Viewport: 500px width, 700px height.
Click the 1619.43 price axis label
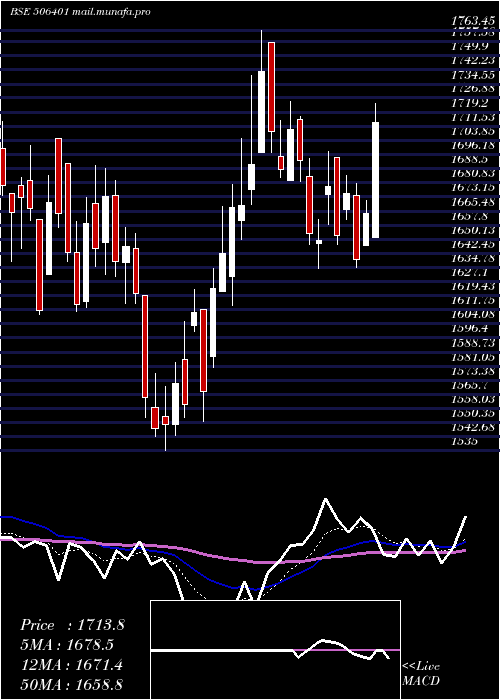(x=473, y=286)
